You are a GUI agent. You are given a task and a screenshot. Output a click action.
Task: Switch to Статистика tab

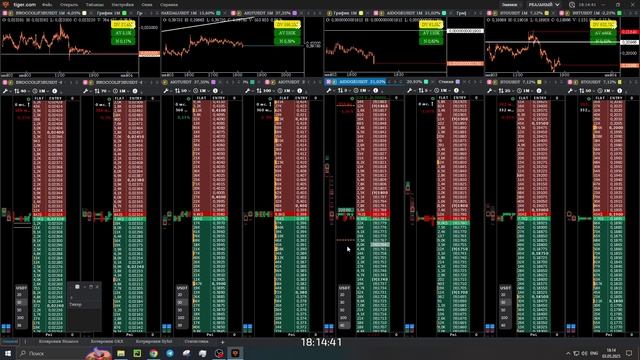[196, 342]
